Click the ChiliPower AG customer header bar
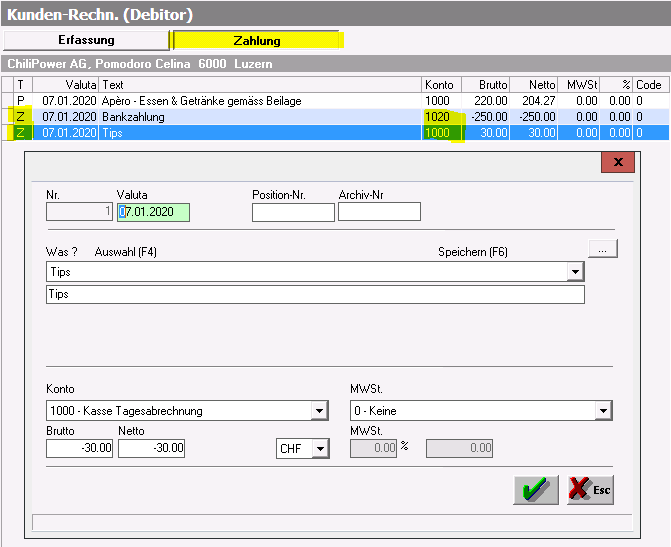Viewport: 671px width, 547px height. (x=335, y=64)
